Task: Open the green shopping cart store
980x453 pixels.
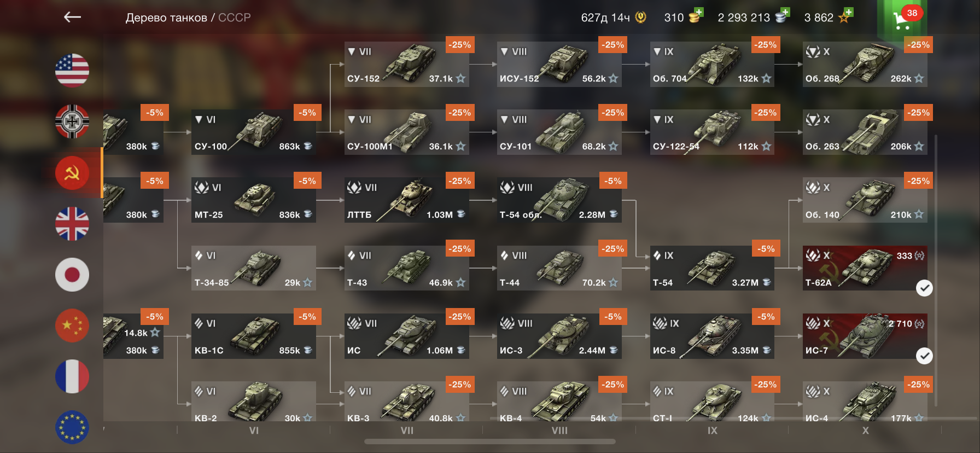Action: click(902, 20)
